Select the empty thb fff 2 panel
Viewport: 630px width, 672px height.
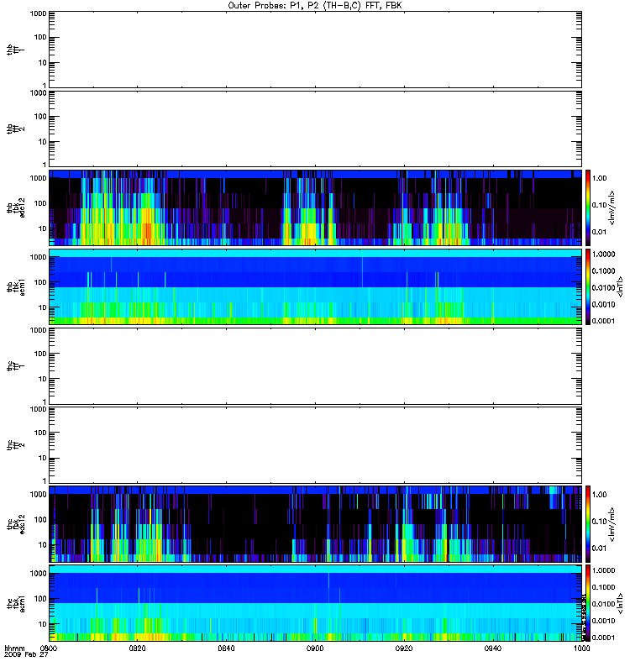tap(315, 129)
